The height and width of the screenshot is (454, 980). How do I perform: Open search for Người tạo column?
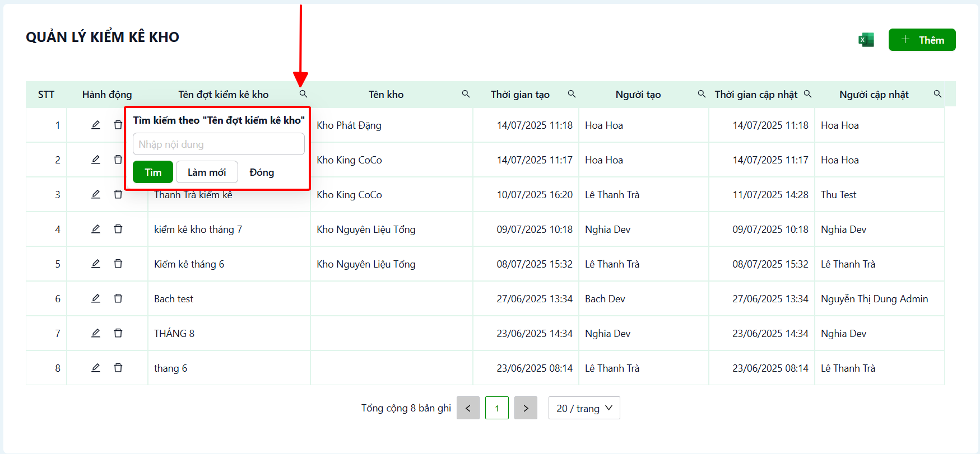702,94
